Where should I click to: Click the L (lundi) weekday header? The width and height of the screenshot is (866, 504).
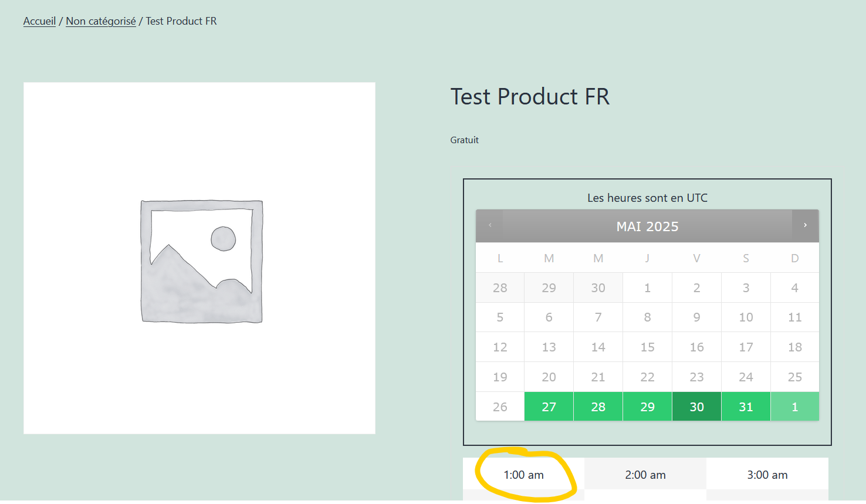pos(500,258)
